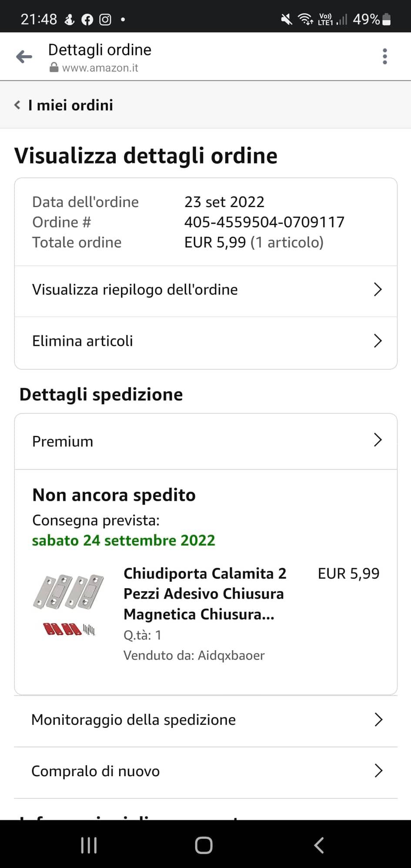Expand the Elimina articoli chevron
This screenshot has height=868, width=411.
[378, 341]
